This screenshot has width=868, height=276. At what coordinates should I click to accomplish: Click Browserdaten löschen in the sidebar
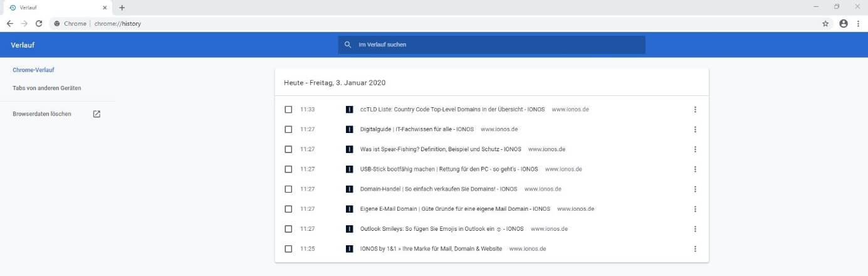[42, 114]
